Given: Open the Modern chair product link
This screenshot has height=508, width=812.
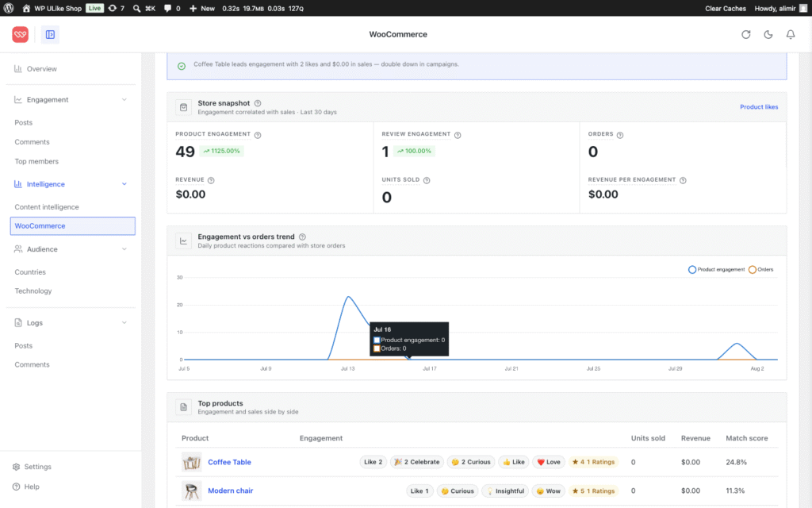Looking at the screenshot, I should tap(231, 491).
